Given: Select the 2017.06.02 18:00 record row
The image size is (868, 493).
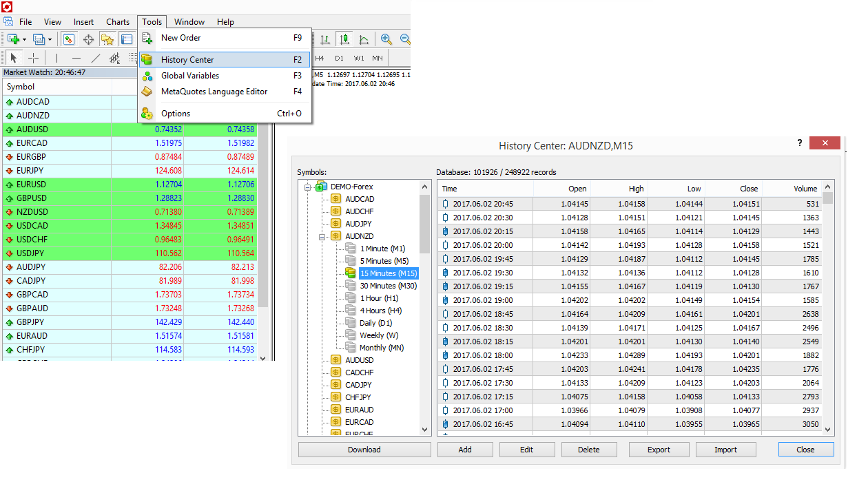Looking at the screenshot, I should coord(630,355).
